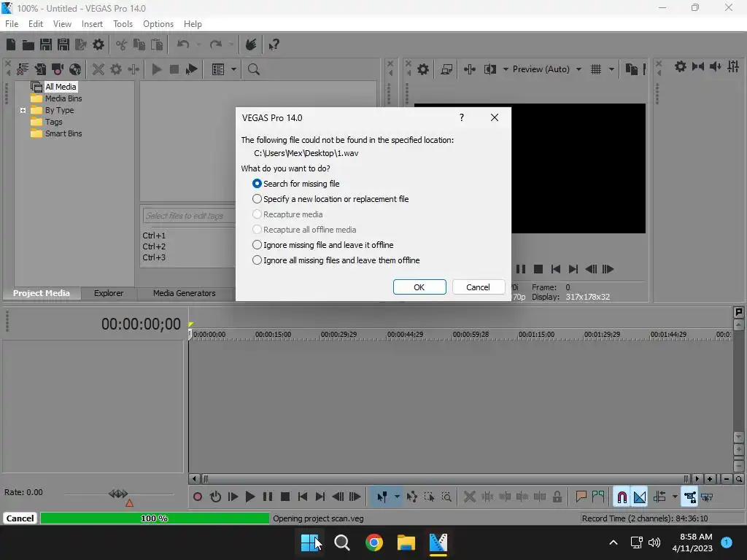This screenshot has height=560, width=747.
Task: Click the Undo arrow icon
Action: click(x=183, y=44)
